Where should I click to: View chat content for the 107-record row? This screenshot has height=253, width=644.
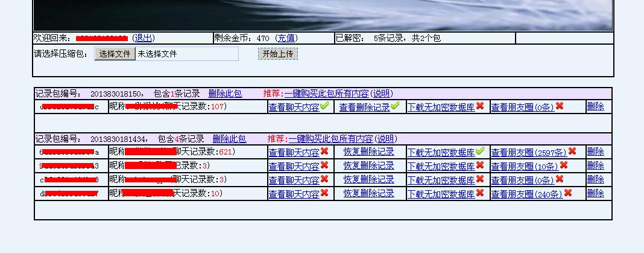point(294,107)
